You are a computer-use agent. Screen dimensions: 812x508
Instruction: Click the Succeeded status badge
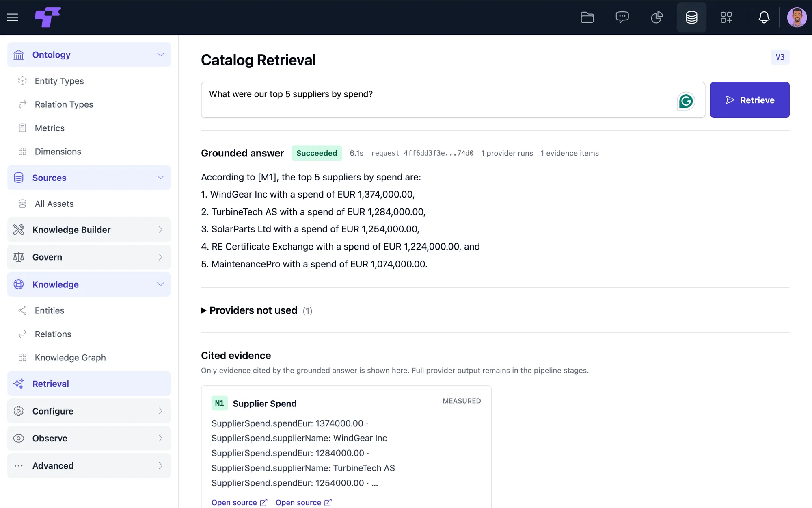[317, 153]
